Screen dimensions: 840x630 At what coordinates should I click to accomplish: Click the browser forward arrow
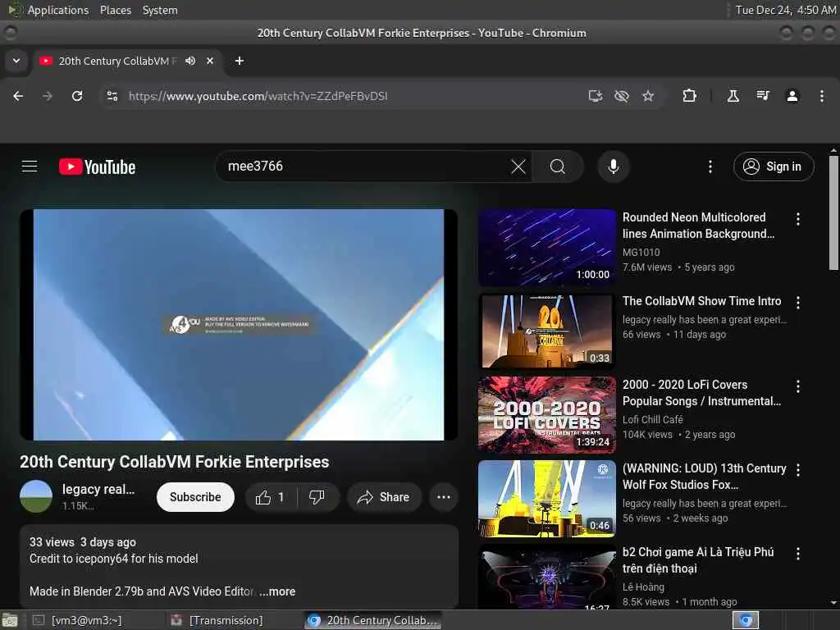click(x=48, y=96)
